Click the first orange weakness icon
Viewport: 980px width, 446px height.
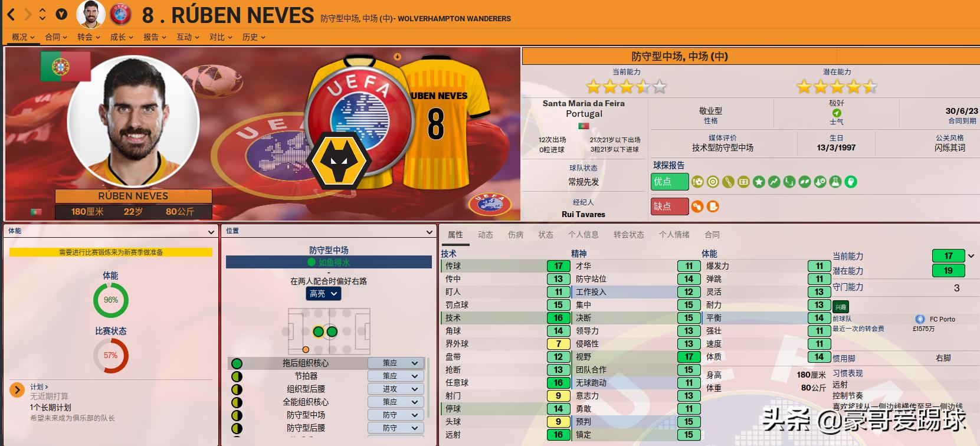[697, 206]
